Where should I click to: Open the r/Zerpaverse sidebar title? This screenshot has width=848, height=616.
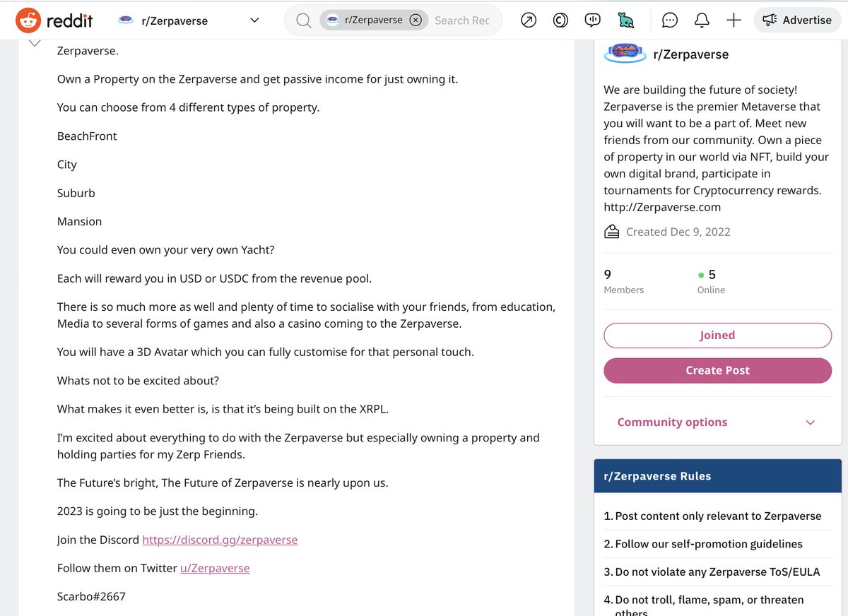(x=691, y=54)
